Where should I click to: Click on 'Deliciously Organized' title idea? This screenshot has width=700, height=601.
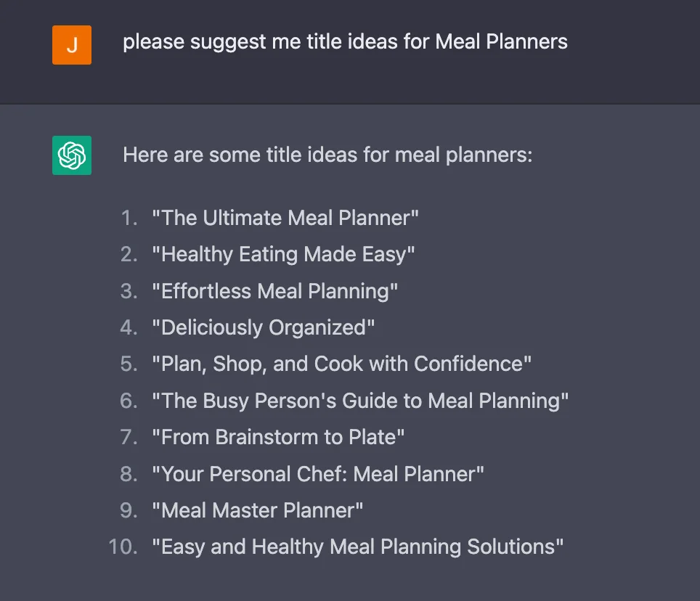(x=263, y=328)
